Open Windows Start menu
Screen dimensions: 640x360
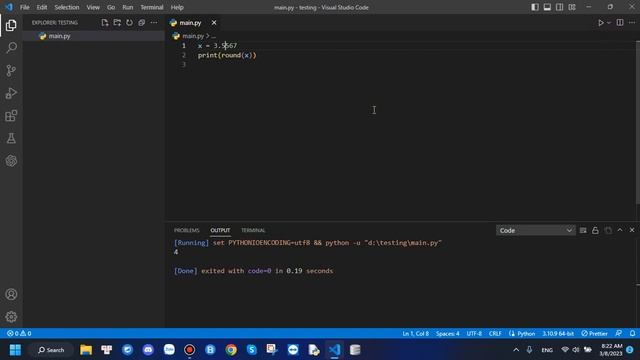tap(15, 350)
